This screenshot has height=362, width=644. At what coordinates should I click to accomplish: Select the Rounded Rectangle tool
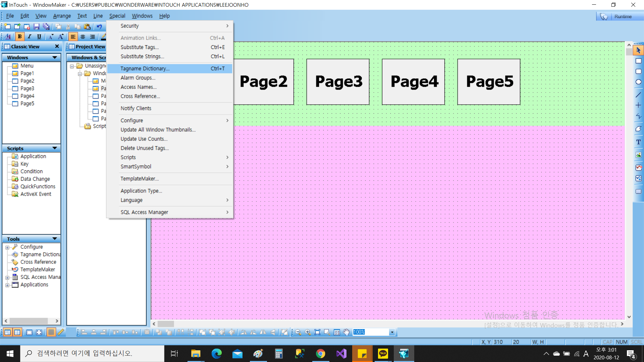coord(638,71)
